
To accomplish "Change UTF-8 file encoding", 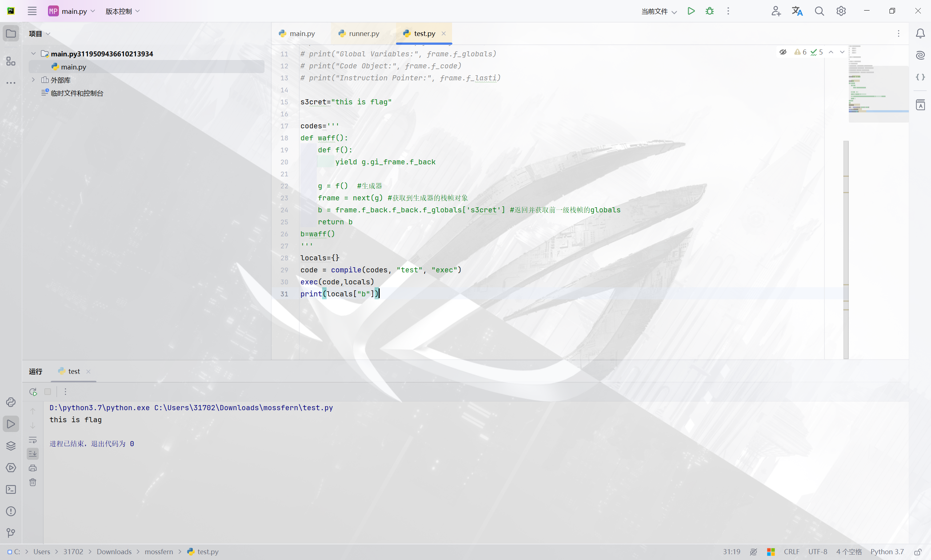I will click(x=818, y=552).
